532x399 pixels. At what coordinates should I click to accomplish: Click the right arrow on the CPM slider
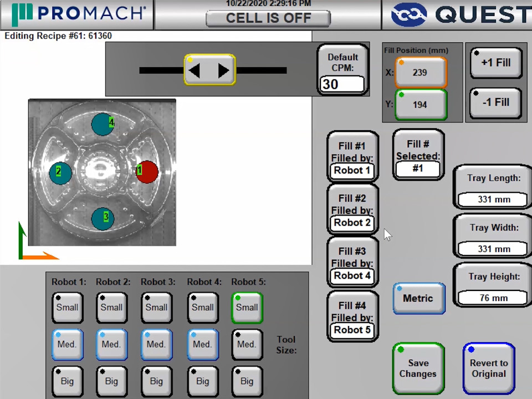coord(223,70)
